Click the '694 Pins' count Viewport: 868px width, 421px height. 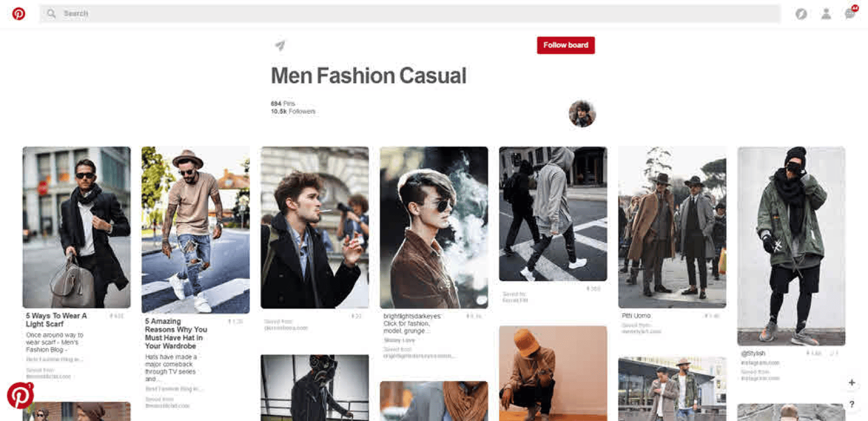tap(283, 104)
